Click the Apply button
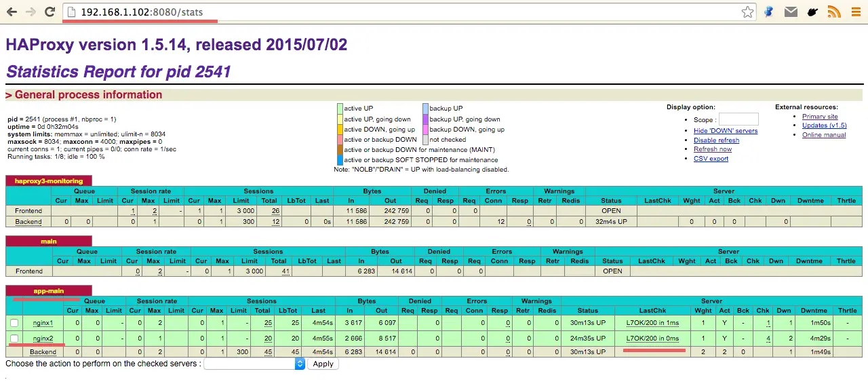Screen dimensions: 868x384 click(323, 364)
